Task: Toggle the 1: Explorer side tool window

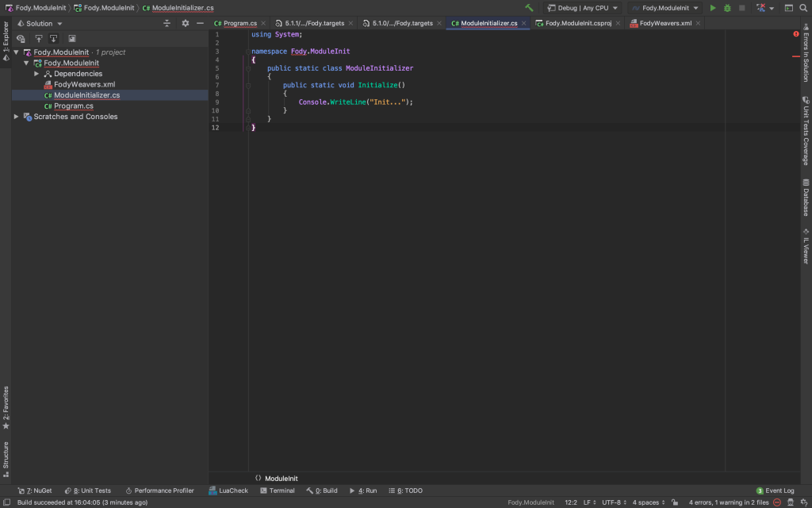Action: point(6,40)
